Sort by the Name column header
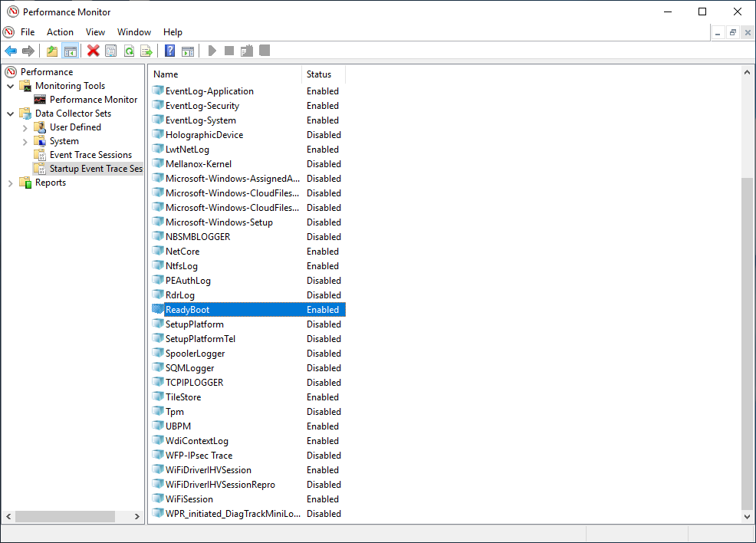The height and width of the screenshot is (543, 756). coord(225,74)
